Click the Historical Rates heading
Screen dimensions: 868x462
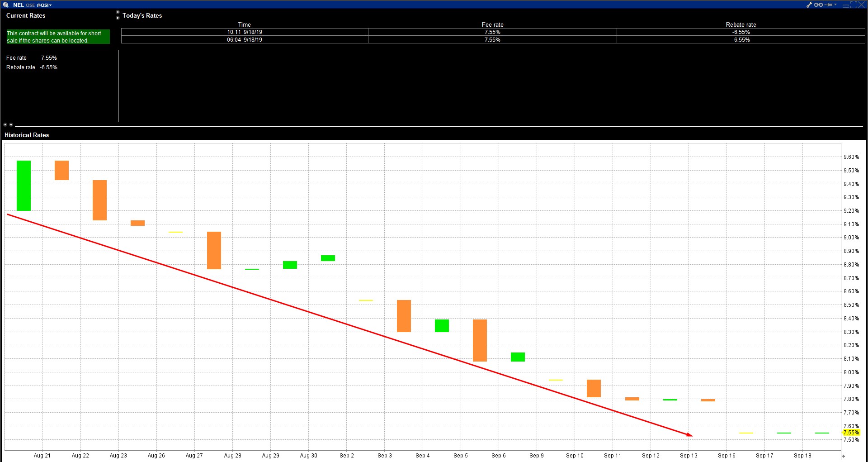tap(27, 135)
